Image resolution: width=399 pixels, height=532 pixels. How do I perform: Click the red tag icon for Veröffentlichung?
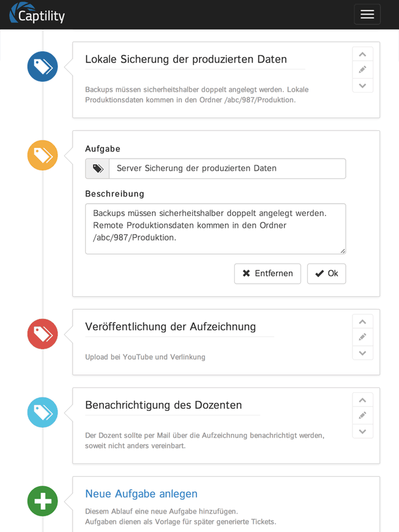(43, 334)
